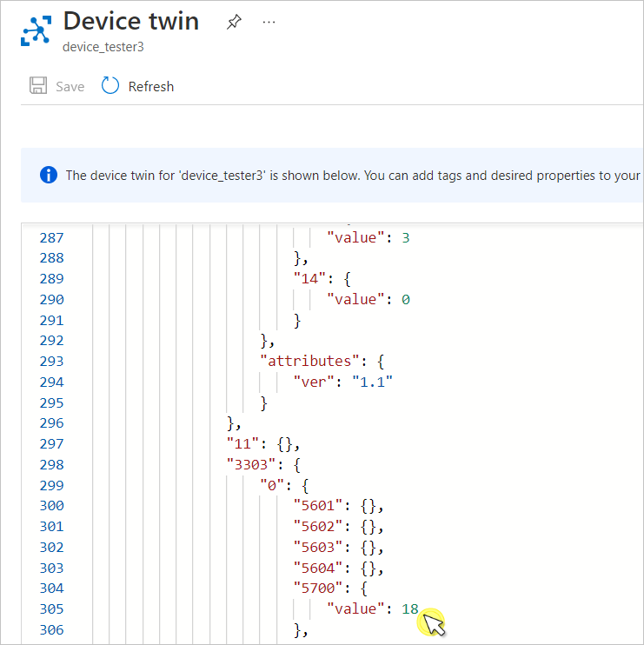Viewport: 644px width, 645px height.
Task: Click line number 288
Action: click(x=52, y=258)
